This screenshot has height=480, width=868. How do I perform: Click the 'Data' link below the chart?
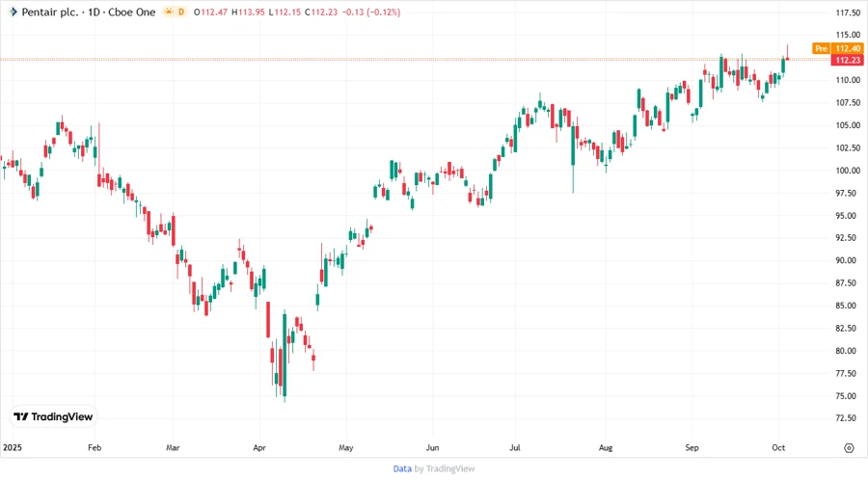click(x=402, y=468)
